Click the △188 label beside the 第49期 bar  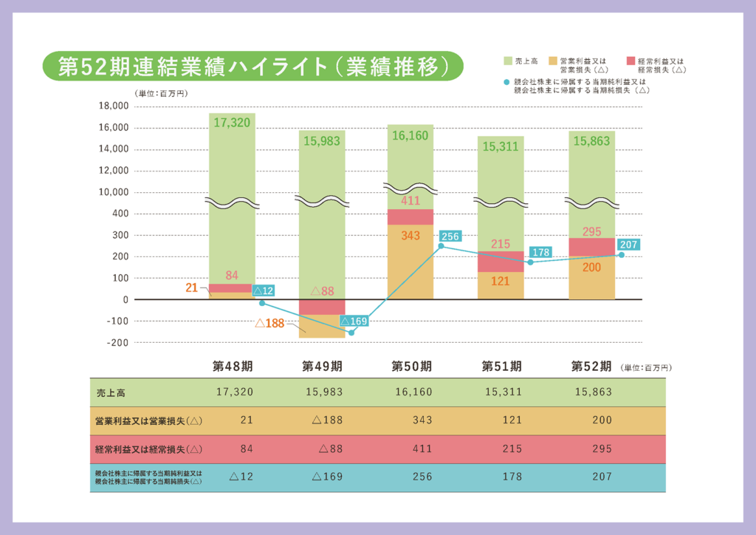[269, 323]
